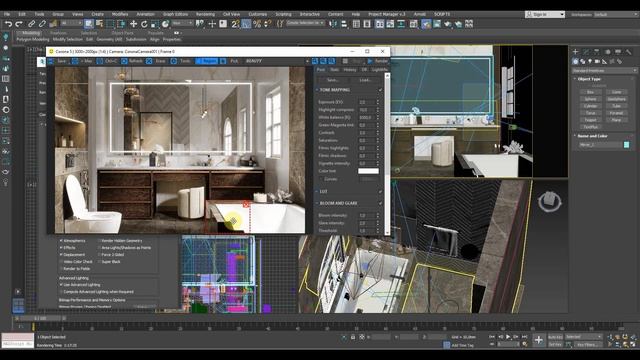Collapse the BLOOM AND GLARE section
This screenshot has height=360, width=640.
[x=317, y=203]
